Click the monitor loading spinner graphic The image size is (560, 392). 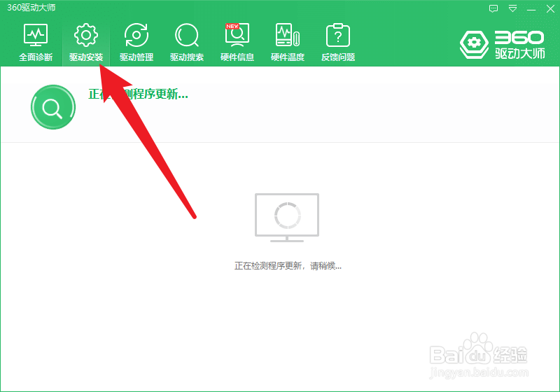click(x=287, y=218)
